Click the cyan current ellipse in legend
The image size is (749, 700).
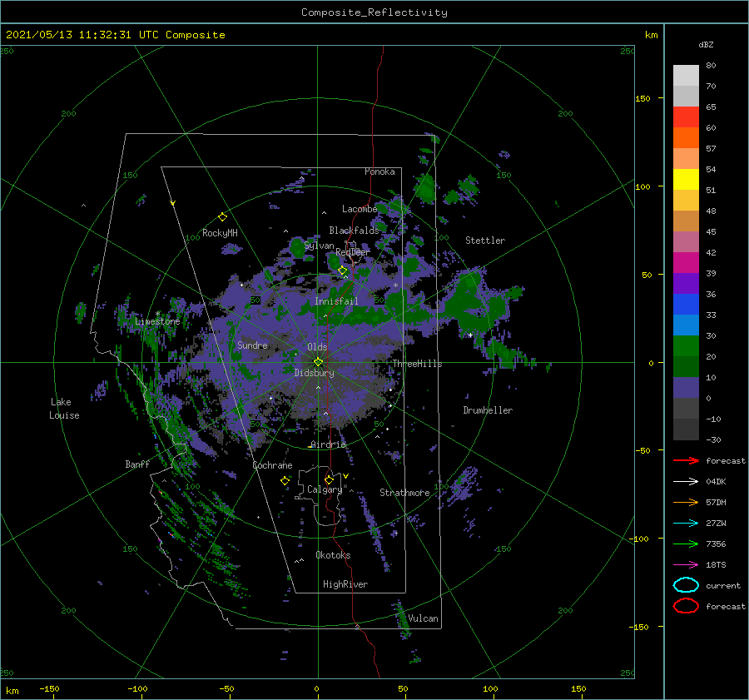click(x=686, y=585)
